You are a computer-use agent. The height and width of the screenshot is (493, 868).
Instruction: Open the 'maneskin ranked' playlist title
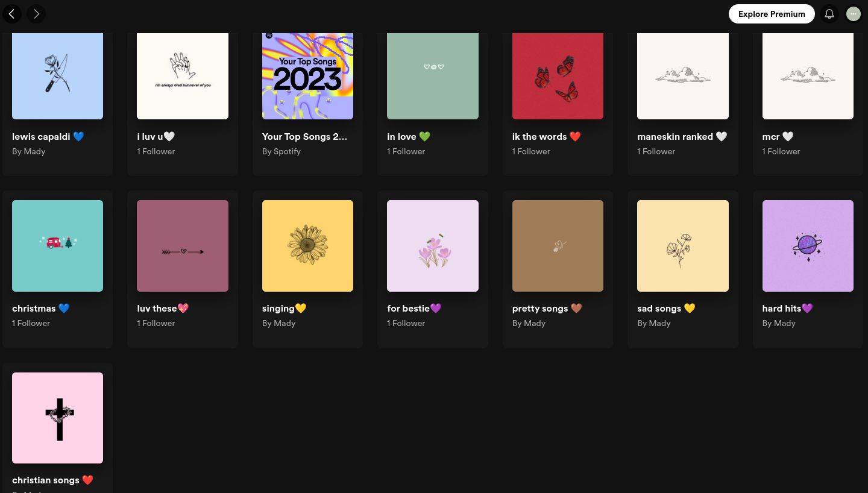pos(682,137)
